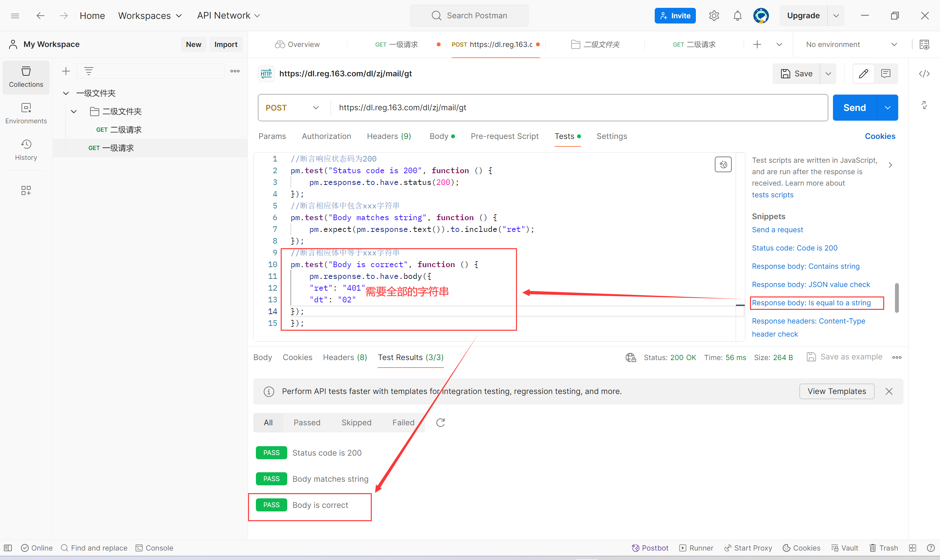Filter test results to Failed
The height and width of the screenshot is (560, 940).
click(403, 423)
